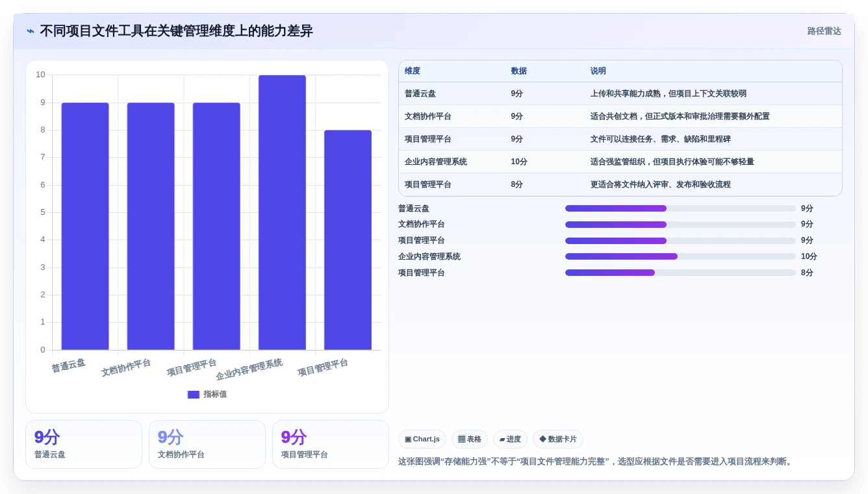
Task: Click description 更适合将文件纳入评审、发布和验收流程
Action: 661,185
